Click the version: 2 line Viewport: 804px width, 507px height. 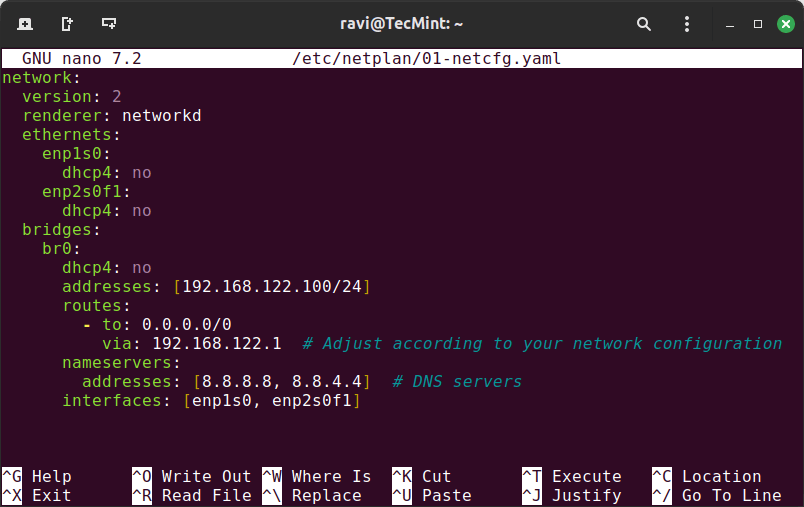(72, 97)
